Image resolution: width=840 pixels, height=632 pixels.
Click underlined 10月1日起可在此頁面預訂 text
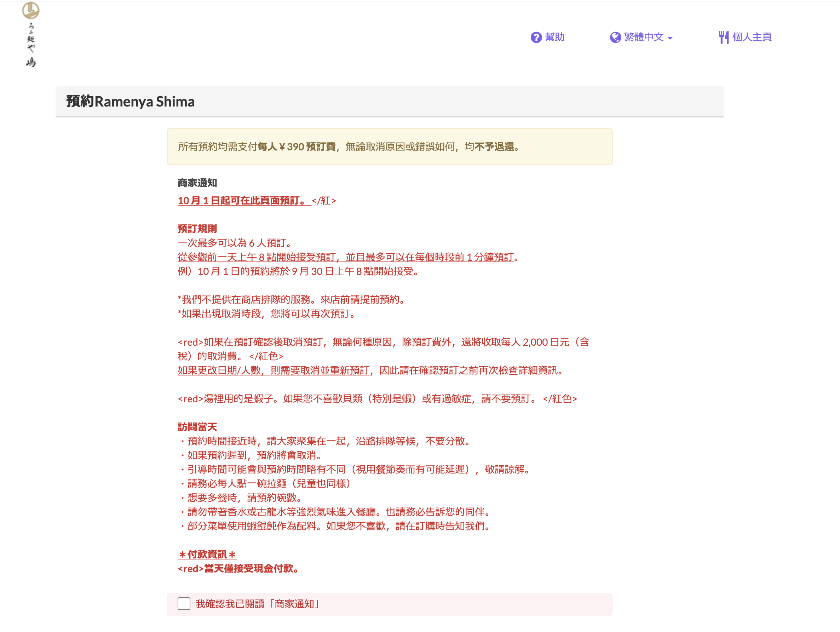point(244,201)
